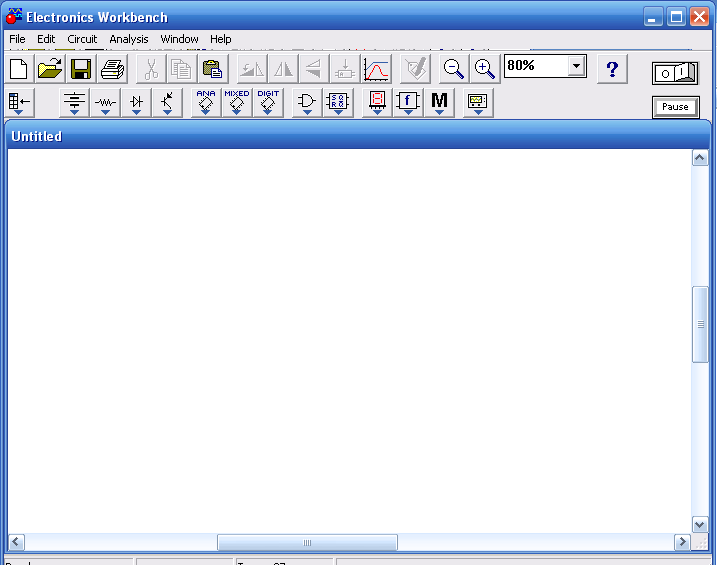Minimize the Electronics Workbench window
This screenshot has width=717, height=565.
pos(653,17)
